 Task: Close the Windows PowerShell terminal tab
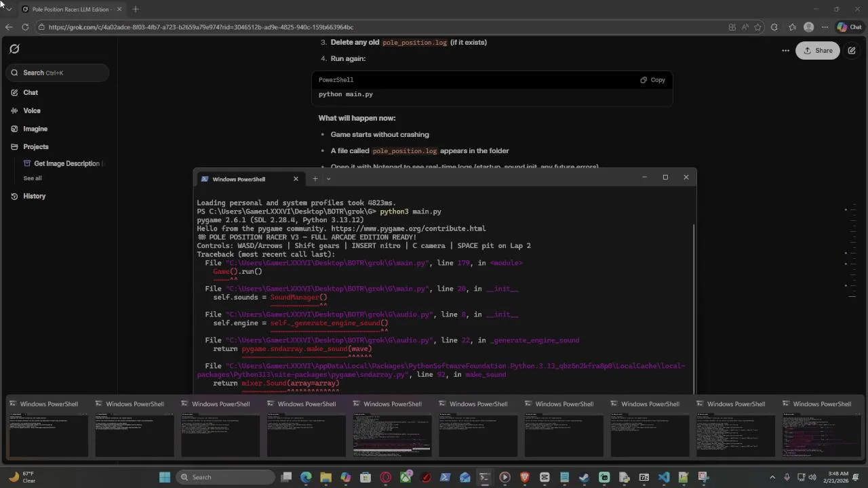[296, 179]
